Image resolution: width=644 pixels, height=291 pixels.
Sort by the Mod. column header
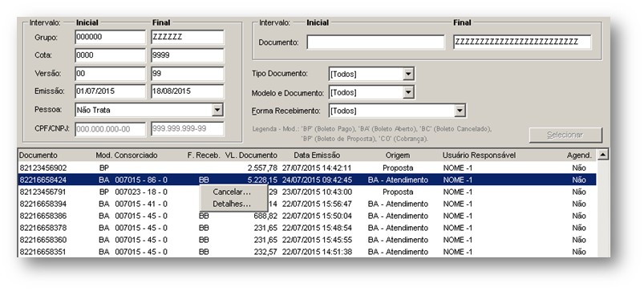click(103, 156)
